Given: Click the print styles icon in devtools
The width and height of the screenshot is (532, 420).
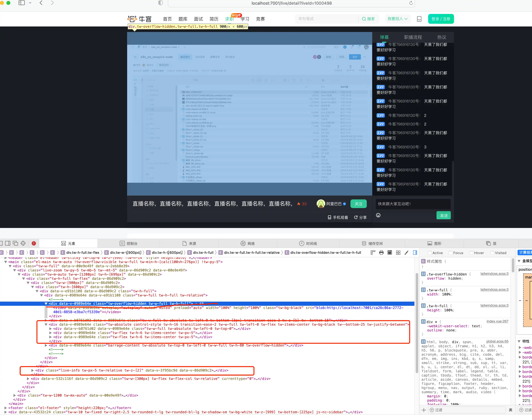Looking at the screenshot, I should click(x=381, y=253).
